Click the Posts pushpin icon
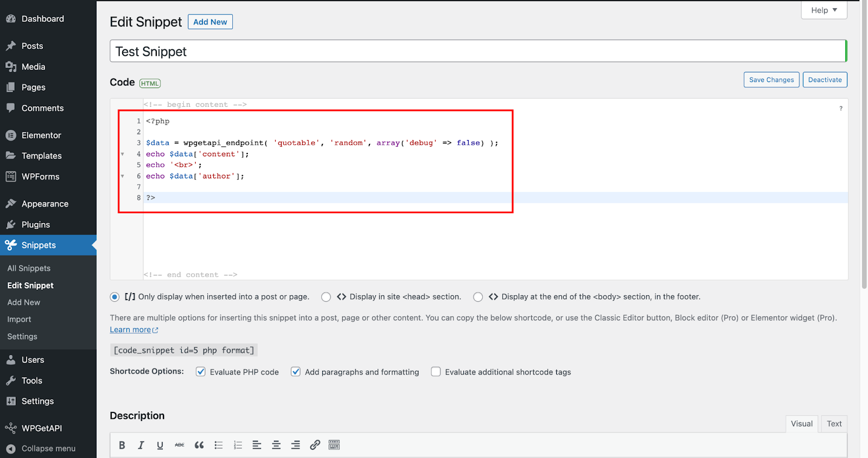The width and height of the screenshot is (868, 458). pos(11,46)
